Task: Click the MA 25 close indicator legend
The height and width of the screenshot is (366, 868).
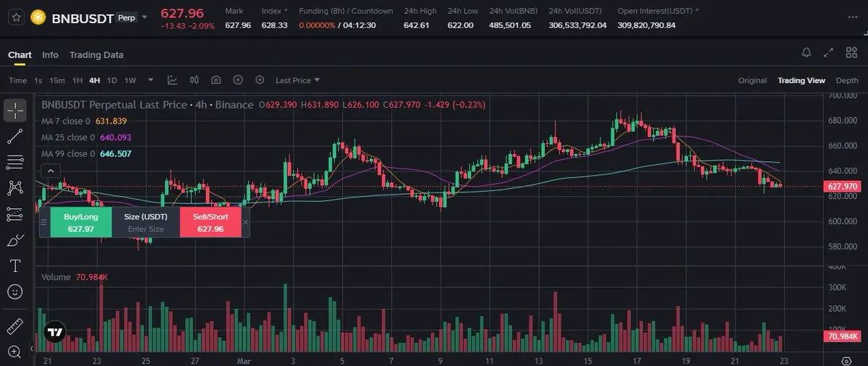Action: pos(86,137)
